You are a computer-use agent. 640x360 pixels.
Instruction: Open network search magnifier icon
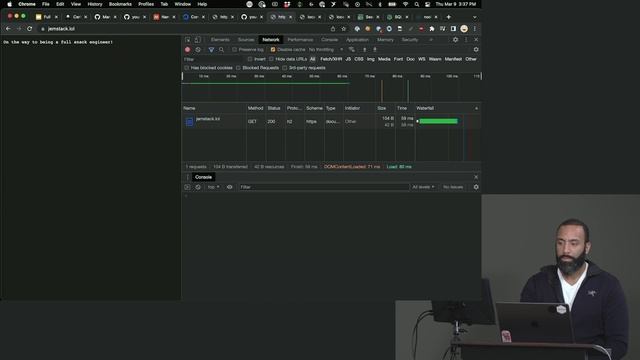(x=221, y=49)
